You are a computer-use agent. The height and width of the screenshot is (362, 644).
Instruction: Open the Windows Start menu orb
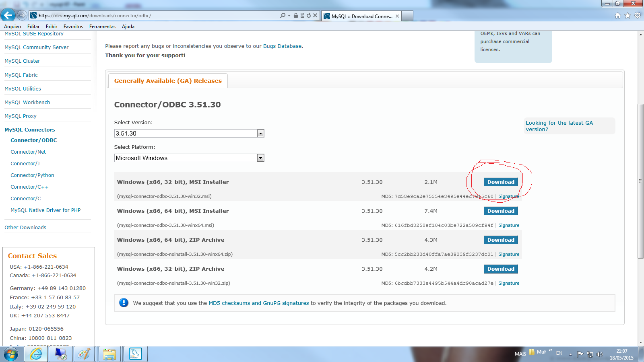tap(11, 354)
